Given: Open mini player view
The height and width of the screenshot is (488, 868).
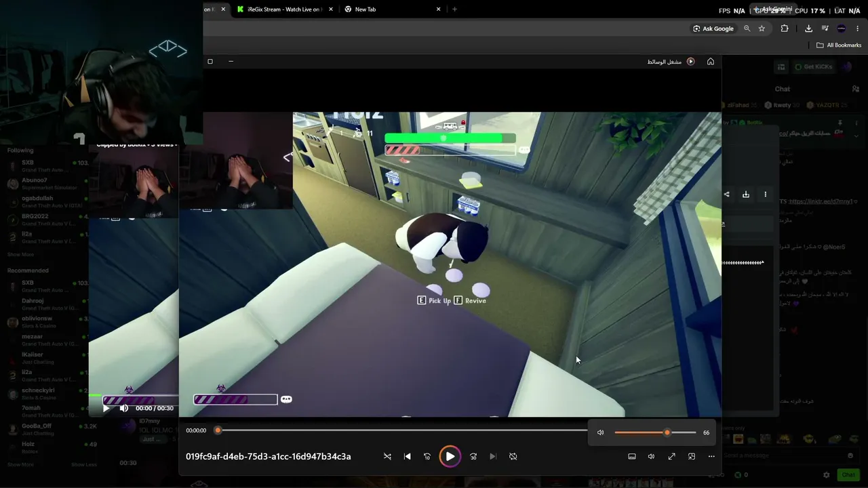Looking at the screenshot, I should tap(692, 457).
